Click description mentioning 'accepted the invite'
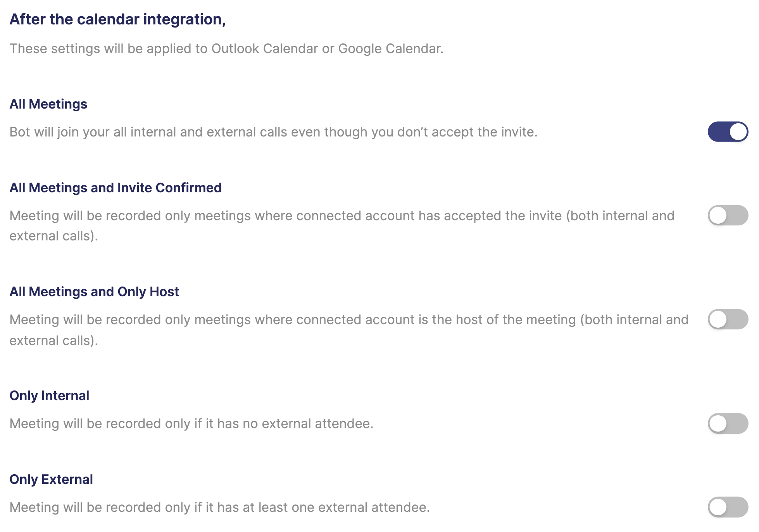759x532 pixels. pyautogui.click(x=342, y=226)
